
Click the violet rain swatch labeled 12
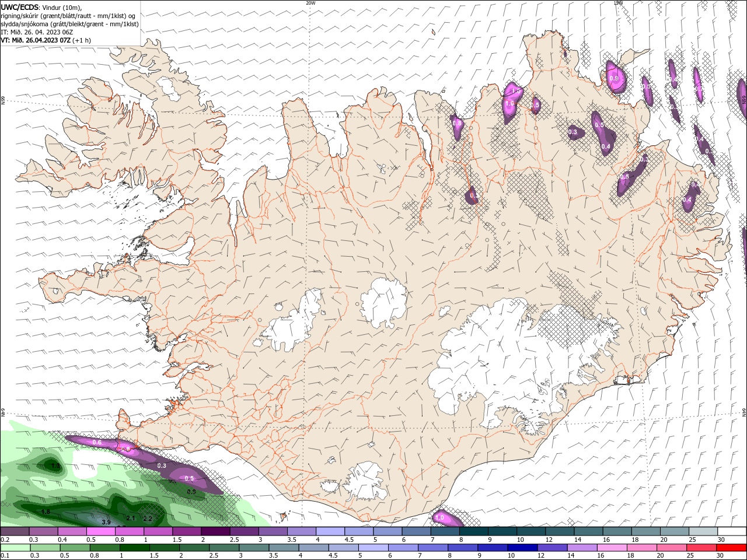point(552,548)
